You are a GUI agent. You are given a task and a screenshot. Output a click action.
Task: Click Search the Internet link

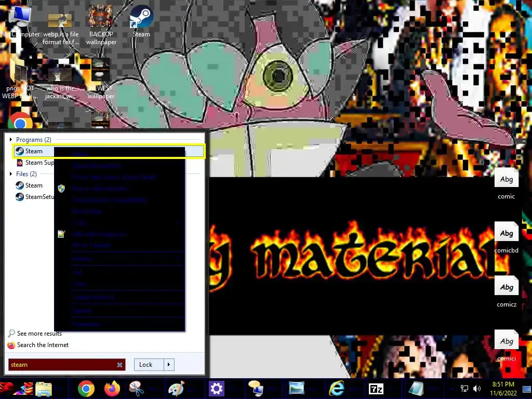coord(38,345)
